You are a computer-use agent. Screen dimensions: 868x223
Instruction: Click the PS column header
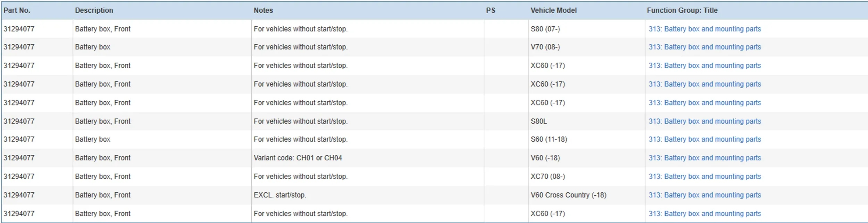(491, 10)
